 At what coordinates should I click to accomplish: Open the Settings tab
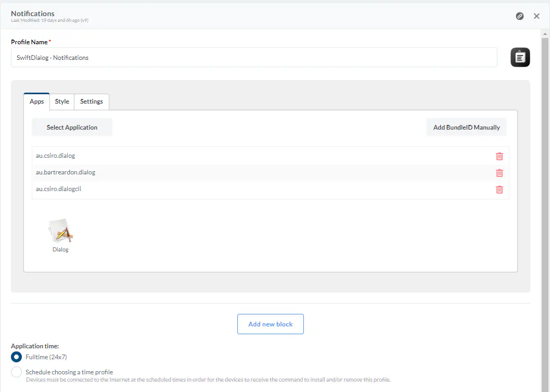[x=92, y=102]
